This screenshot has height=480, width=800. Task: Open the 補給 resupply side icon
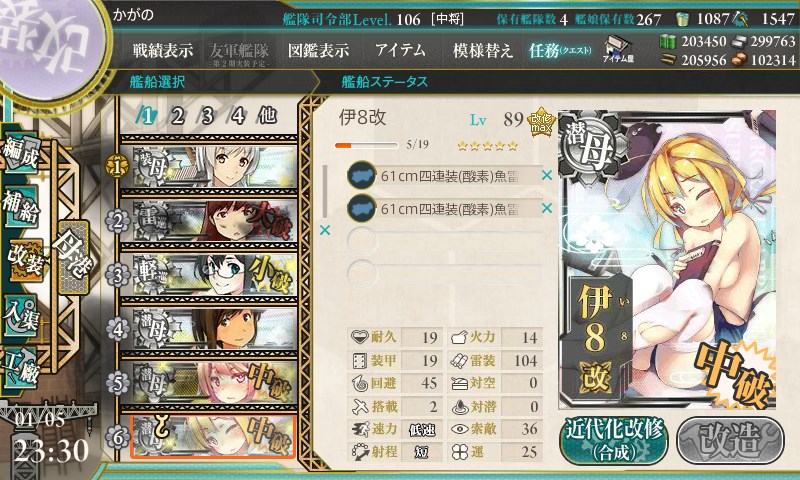tap(20, 206)
